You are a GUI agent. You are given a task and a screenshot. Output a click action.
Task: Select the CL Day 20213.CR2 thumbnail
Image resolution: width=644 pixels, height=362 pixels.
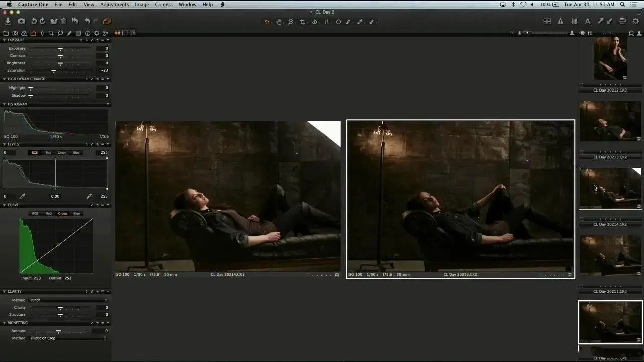pyautogui.click(x=610, y=121)
